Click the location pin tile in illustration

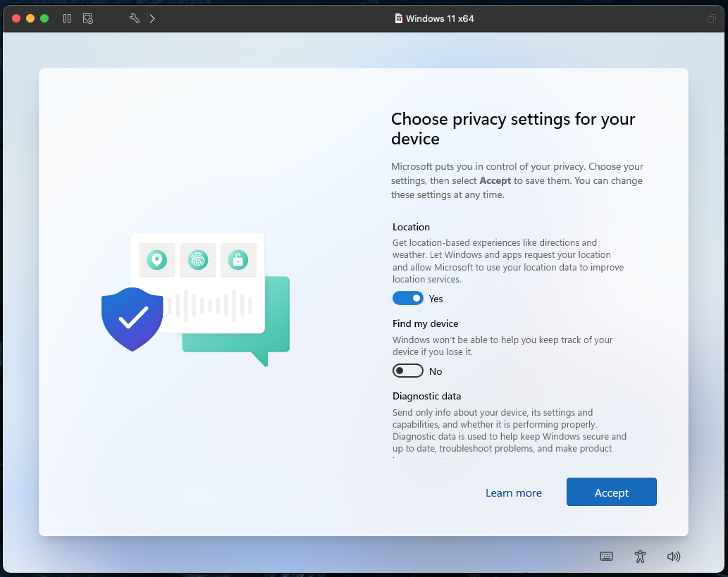coord(157,260)
